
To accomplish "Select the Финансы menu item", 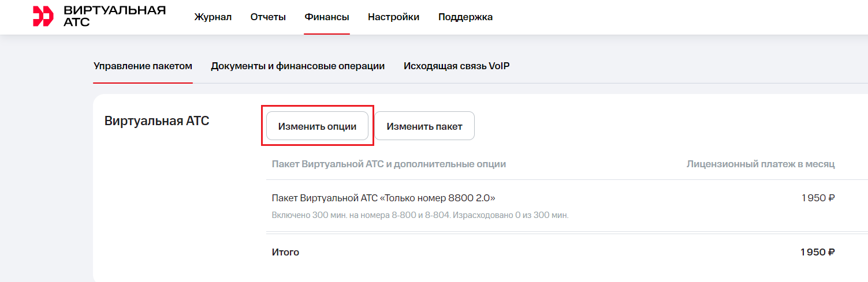I will click(327, 17).
